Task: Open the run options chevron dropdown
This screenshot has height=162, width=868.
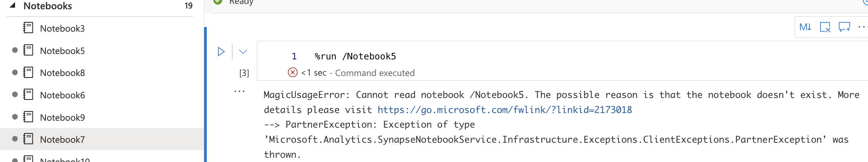Action: (243, 52)
